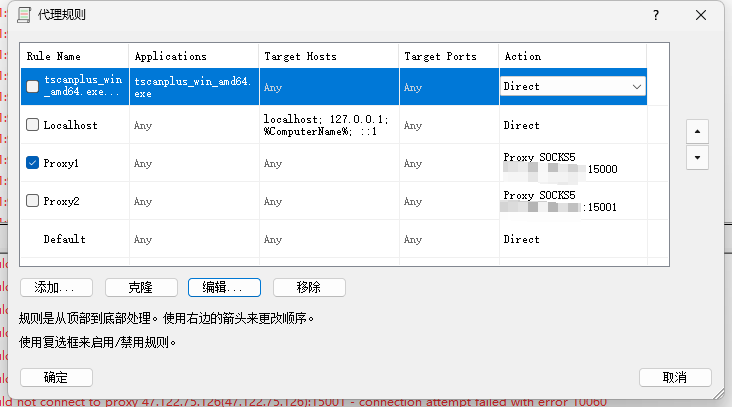The width and height of the screenshot is (732, 407).
Task: Enable the Proxy2 rule checkbox
Action: coord(33,201)
